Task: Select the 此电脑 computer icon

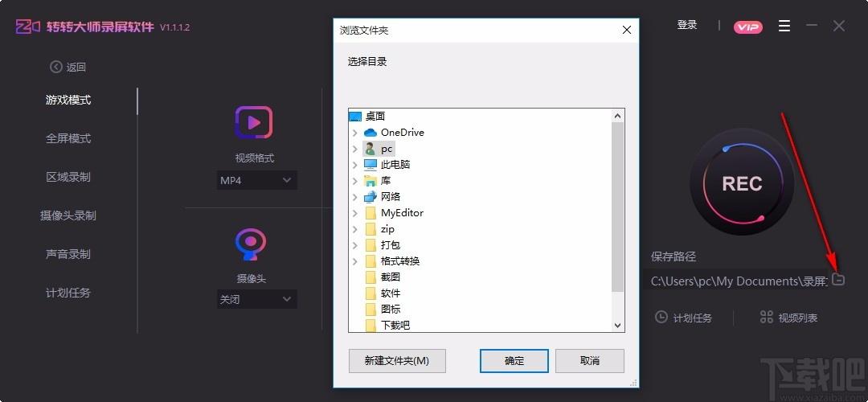Action: [x=371, y=165]
